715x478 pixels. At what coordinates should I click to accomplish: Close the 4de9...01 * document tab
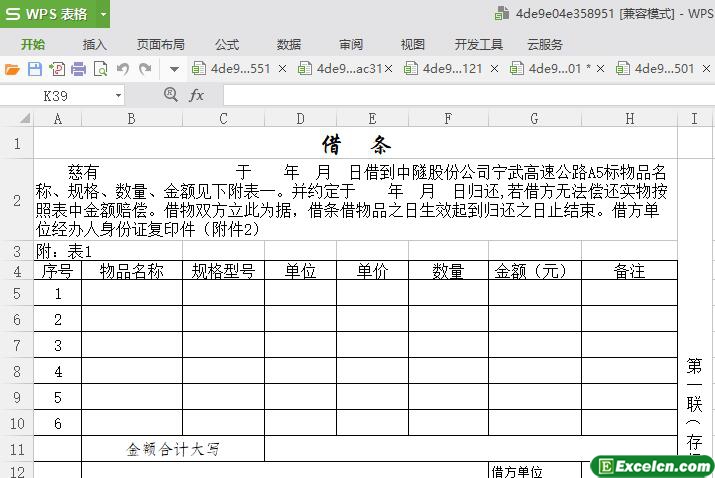601,69
